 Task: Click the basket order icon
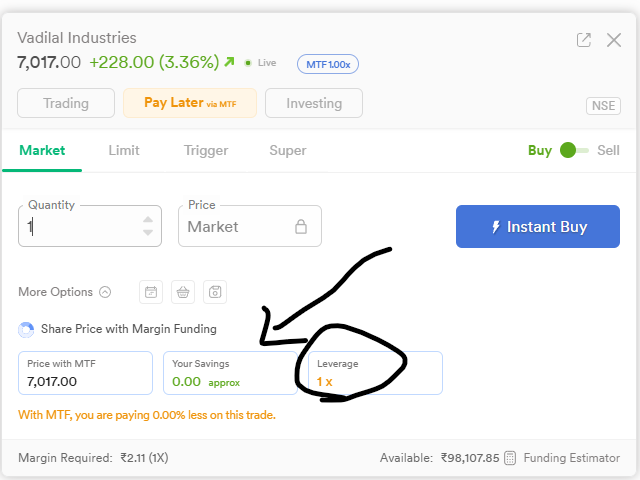pos(183,292)
